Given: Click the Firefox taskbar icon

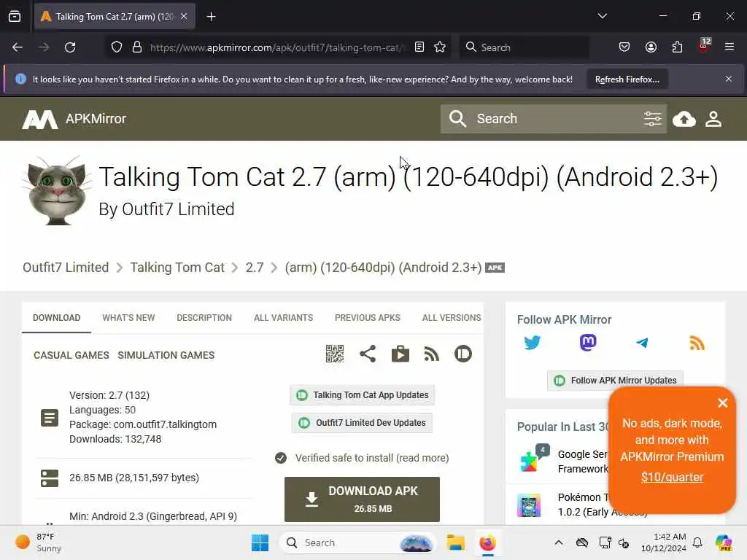Looking at the screenshot, I should pyautogui.click(x=487, y=542).
